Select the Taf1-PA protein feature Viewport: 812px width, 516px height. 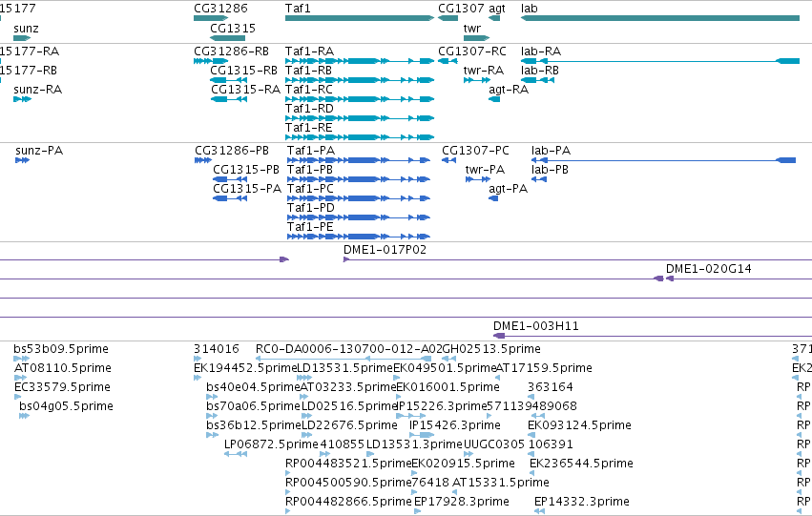click(x=359, y=160)
